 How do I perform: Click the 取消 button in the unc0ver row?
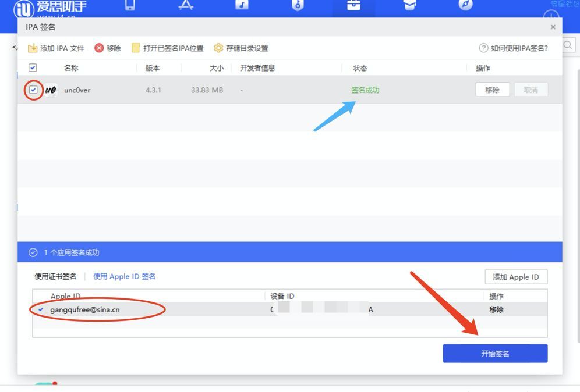pos(531,90)
